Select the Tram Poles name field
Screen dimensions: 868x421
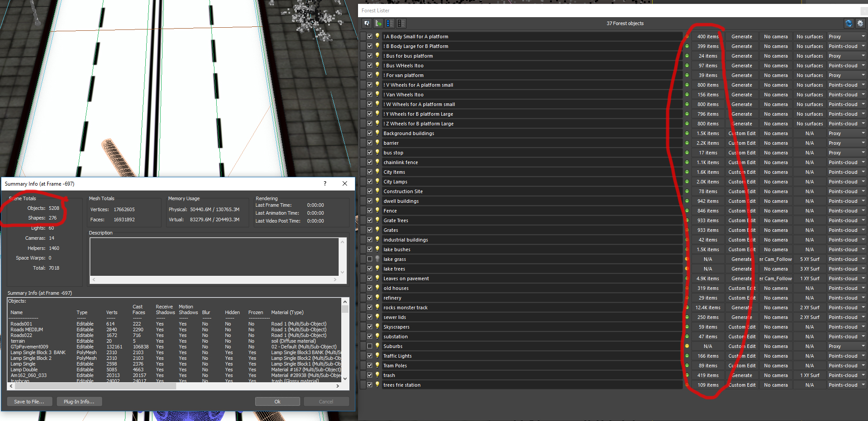pos(532,366)
